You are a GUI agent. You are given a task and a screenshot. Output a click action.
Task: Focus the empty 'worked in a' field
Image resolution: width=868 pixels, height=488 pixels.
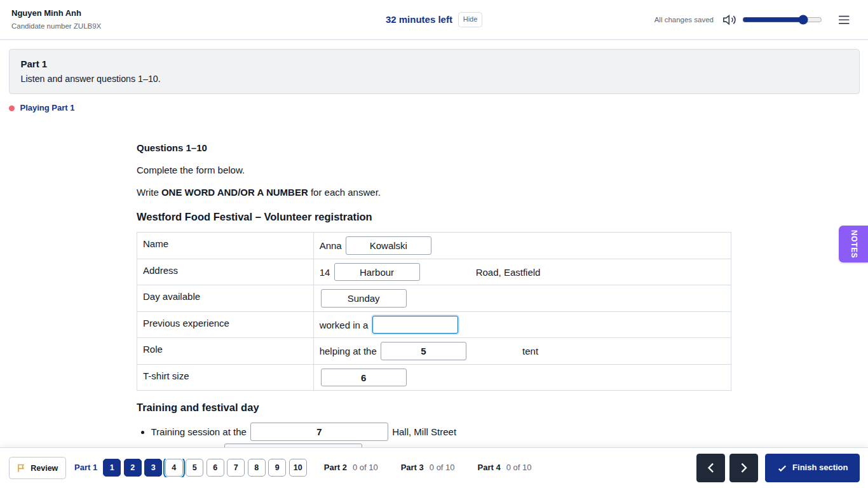[x=415, y=325]
